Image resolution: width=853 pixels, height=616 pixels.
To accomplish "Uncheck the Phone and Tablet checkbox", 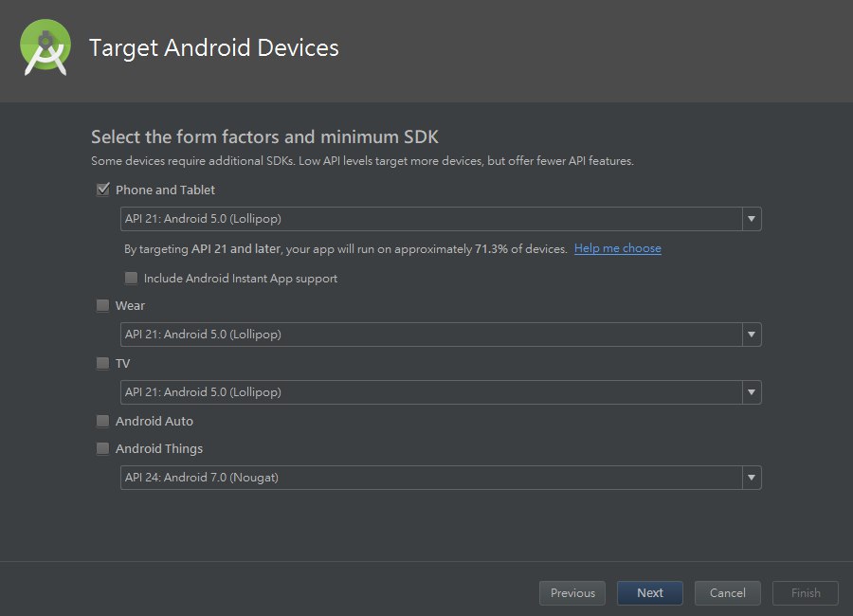I will click(x=103, y=190).
